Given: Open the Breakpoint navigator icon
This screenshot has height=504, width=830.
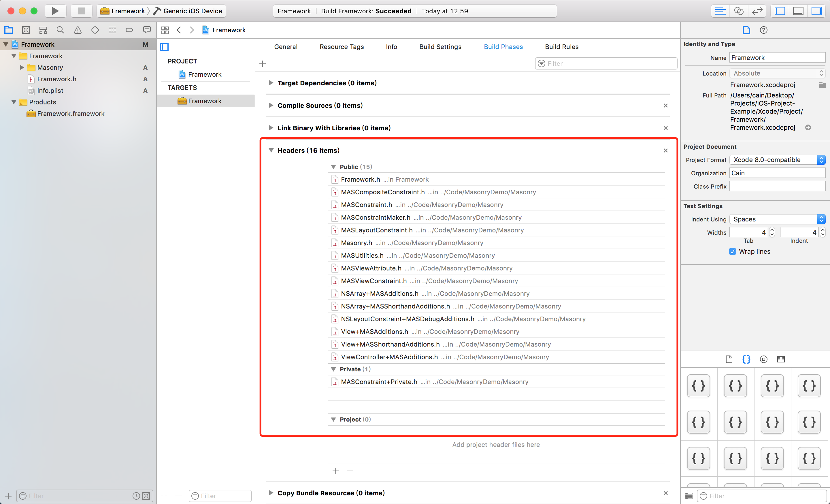Looking at the screenshot, I should (x=129, y=30).
